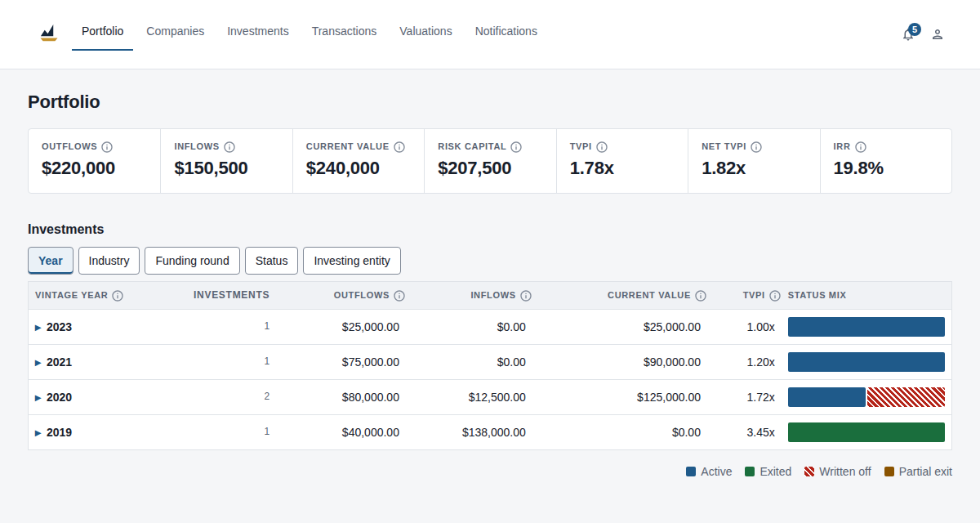The height and width of the screenshot is (523, 980).
Task: Show info for Risk Capital card
Action: click(x=516, y=147)
